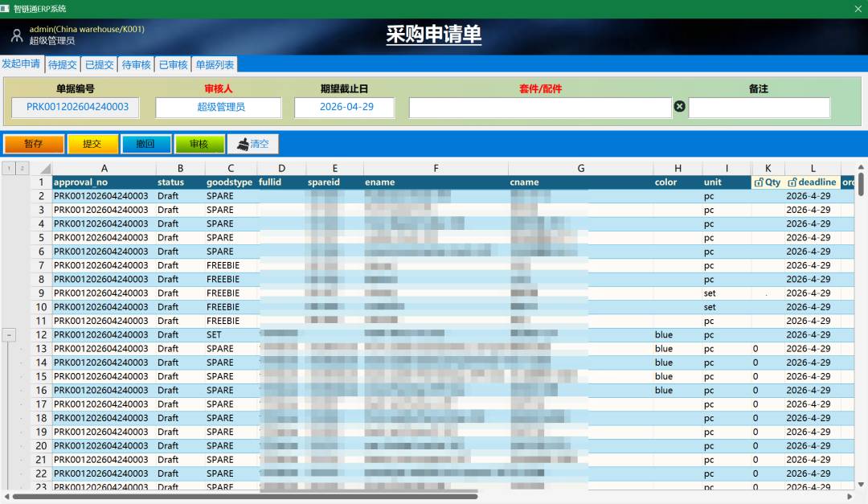Click the blue color cell in row 12
This screenshot has height=504, width=868.
click(x=678, y=334)
